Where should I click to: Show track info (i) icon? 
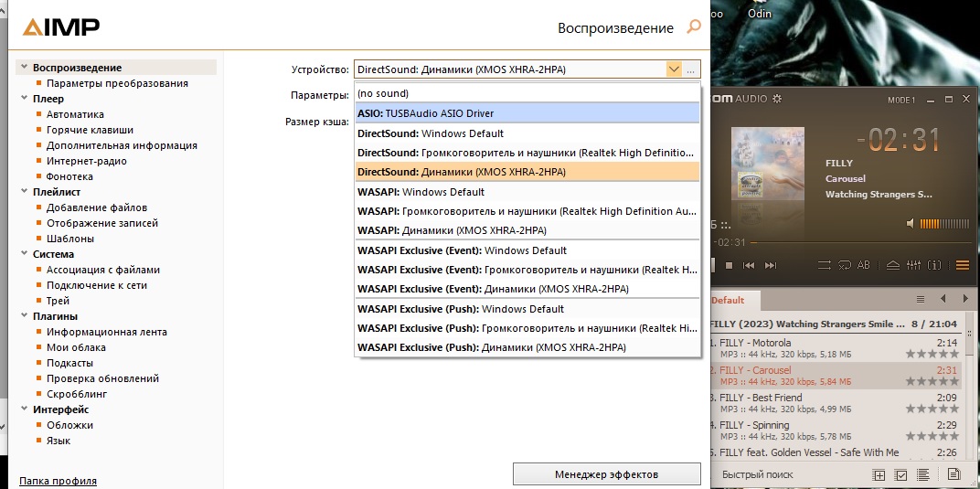coord(934,265)
